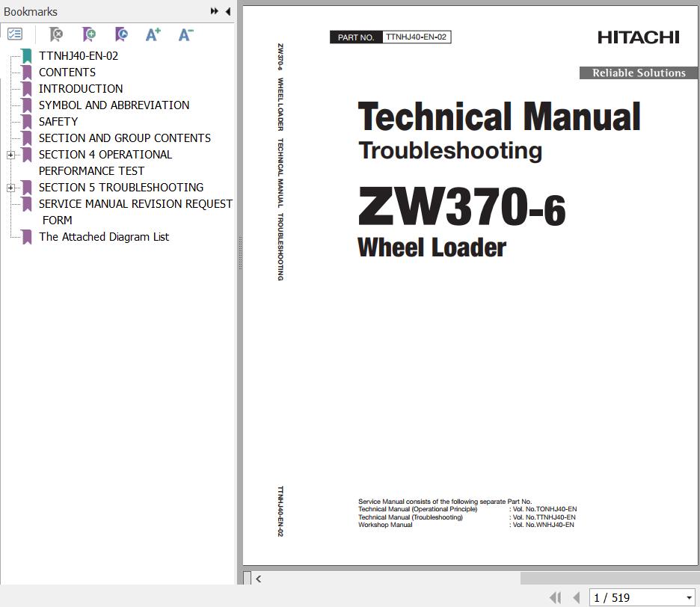Click the horizontal scrollbar left arrow
The height and width of the screenshot is (607, 700).
(259, 579)
